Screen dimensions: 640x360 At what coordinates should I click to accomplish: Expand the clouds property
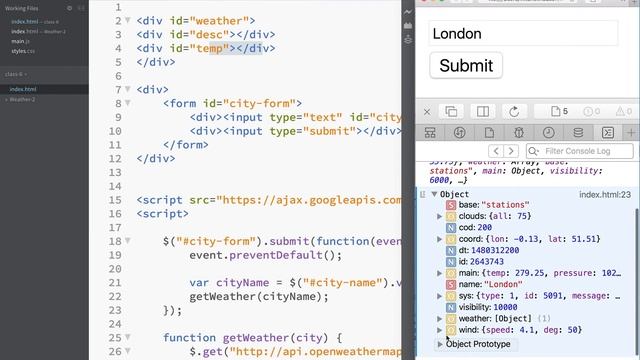tap(440, 216)
